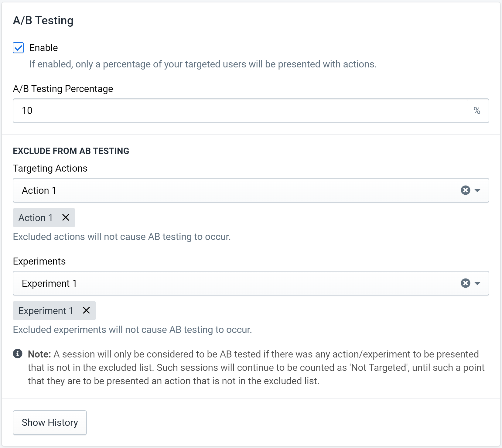Open the Targeting Actions combo box showing Action 1
The image size is (502, 448).
click(x=251, y=190)
